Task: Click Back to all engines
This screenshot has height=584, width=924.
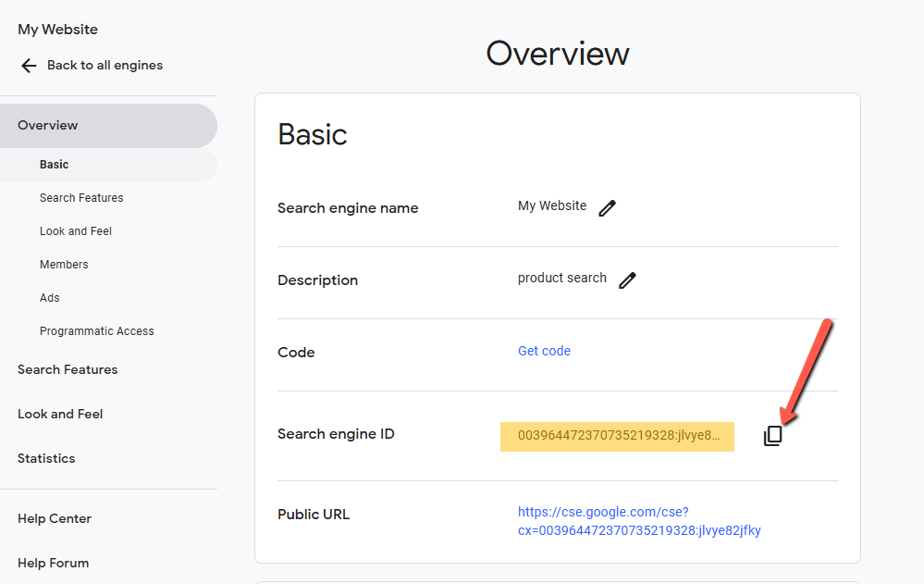Action: [x=105, y=66]
